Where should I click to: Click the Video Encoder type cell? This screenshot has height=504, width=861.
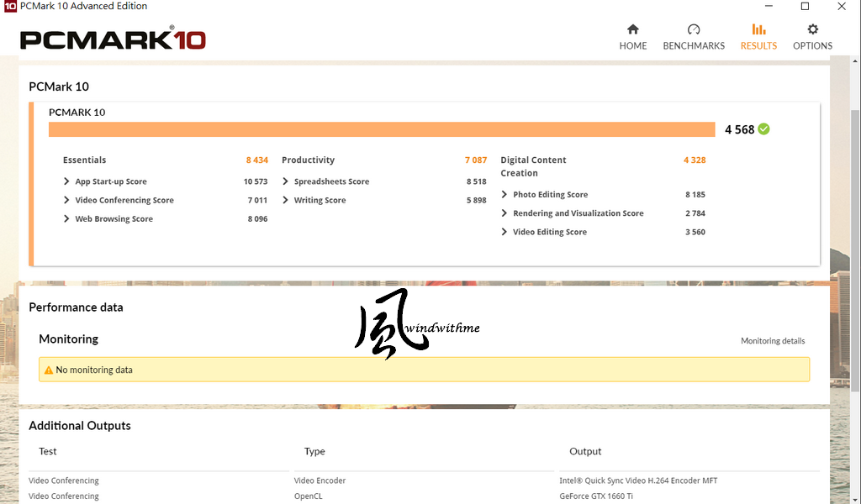pyautogui.click(x=320, y=480)
